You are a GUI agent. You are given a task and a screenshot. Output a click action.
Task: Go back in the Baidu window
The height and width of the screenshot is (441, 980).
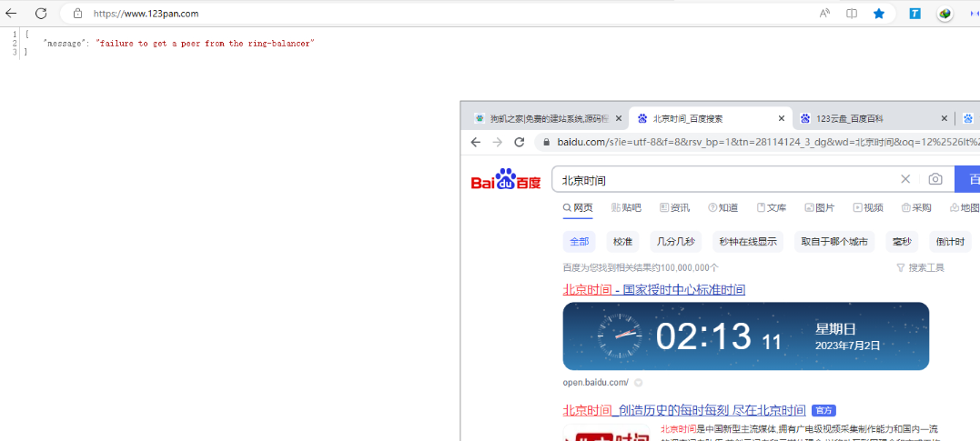pyautogui.click(x=476, y=143)
